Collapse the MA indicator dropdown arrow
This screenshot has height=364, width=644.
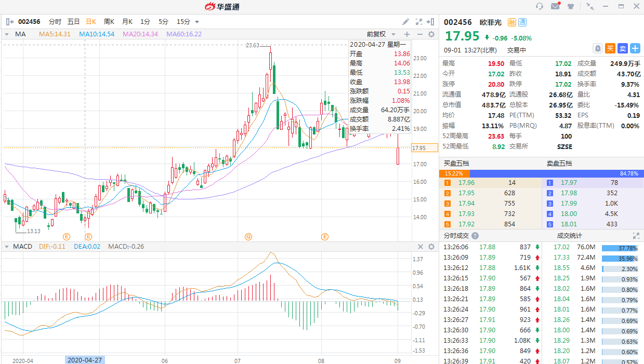point(7,34)
